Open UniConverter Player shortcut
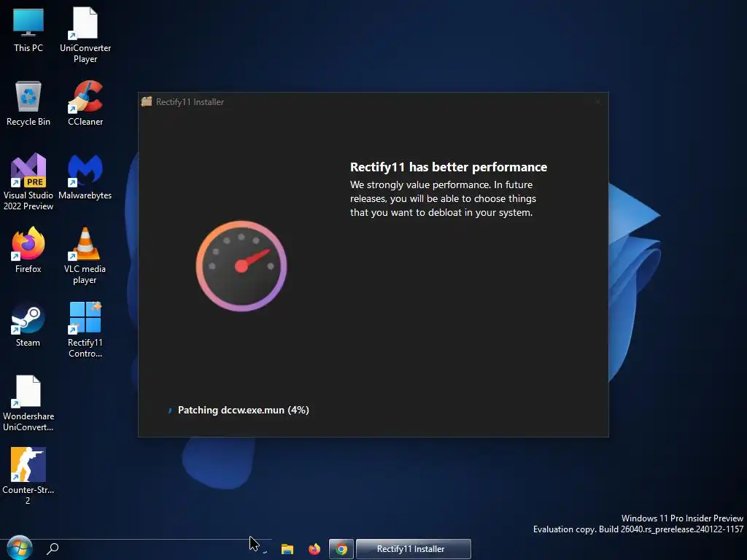The image size is (747, 560). click(x=85, y=35)
